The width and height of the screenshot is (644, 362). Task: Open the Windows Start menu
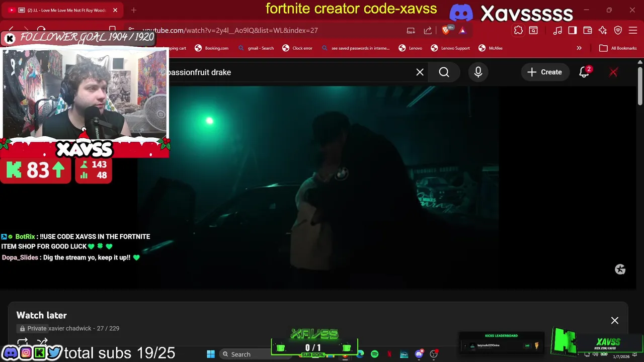[211, 354]
